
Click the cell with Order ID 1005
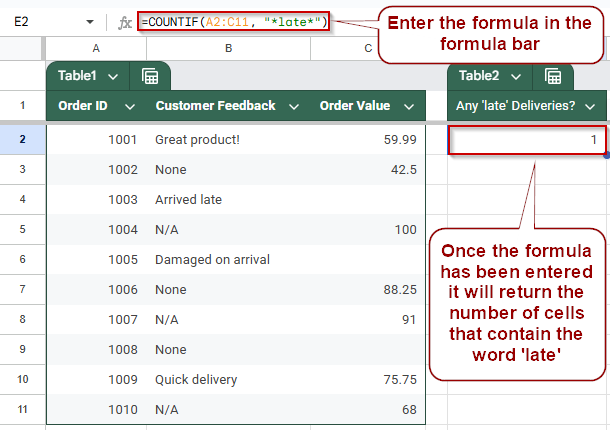(96, 260)
